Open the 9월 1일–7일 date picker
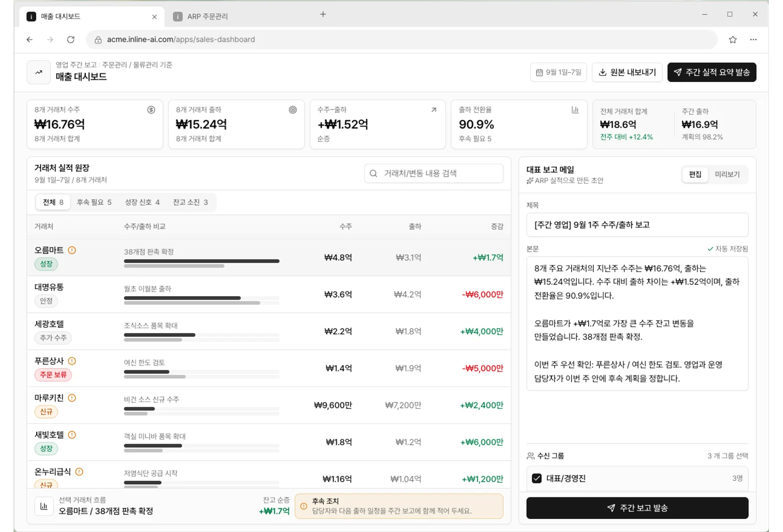Screen dimensions: 783x532 [x=559, y=72]
